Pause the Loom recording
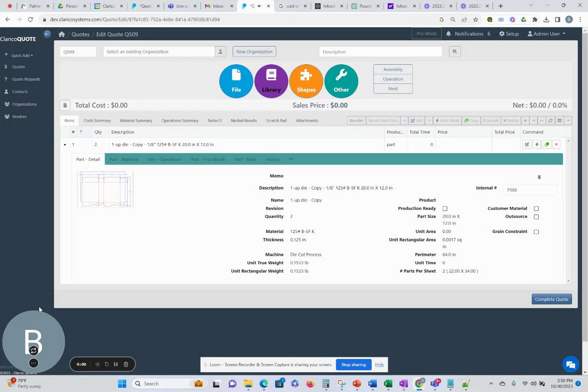 pyautogui.click(x=116, y=364)
